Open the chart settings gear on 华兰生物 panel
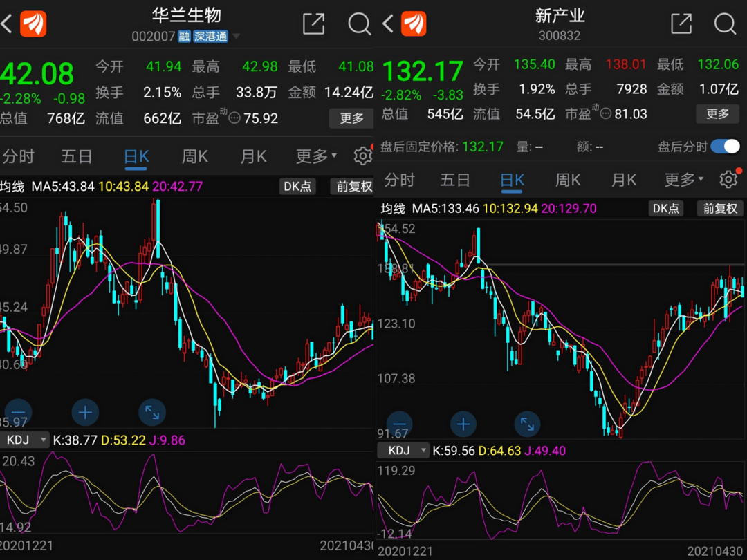This screenshot has width=747, height=560. (362, 156)
